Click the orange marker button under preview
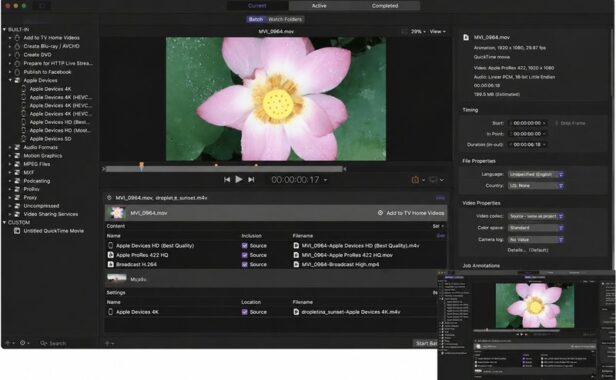The image size is (616, 380). (x=415, y=180)
